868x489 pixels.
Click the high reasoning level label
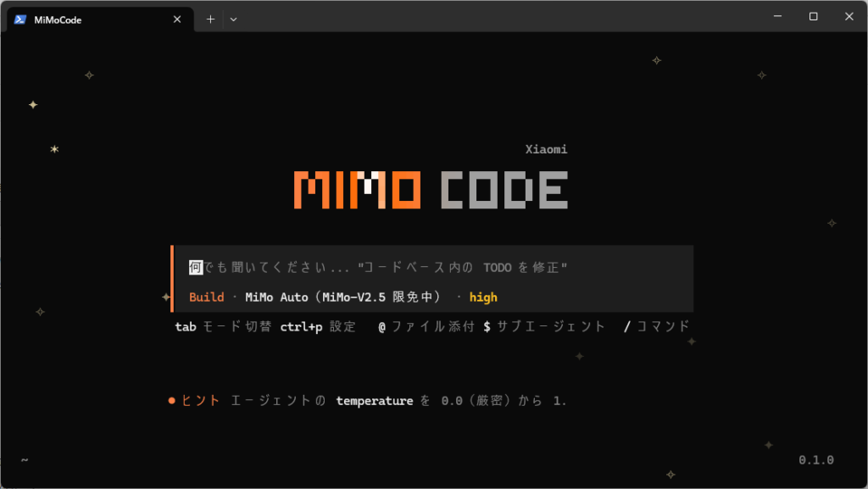pyautogui.click(x=483, y=297)
